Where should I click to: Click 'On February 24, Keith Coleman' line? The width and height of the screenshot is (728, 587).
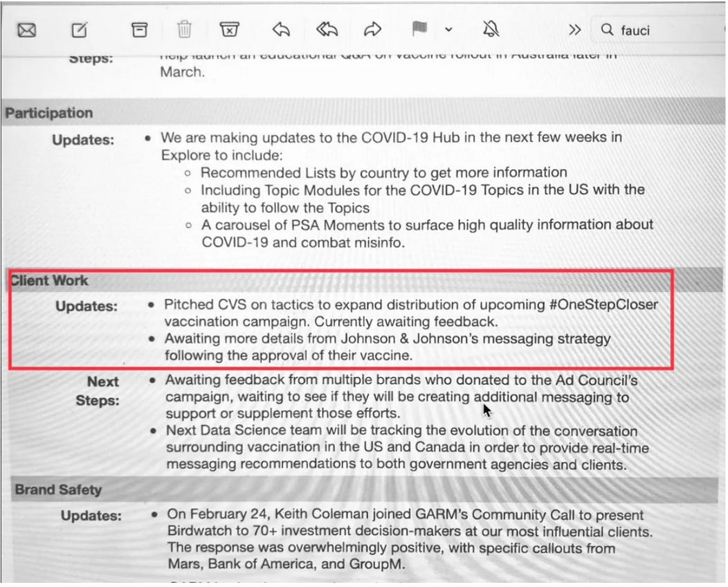406,514
